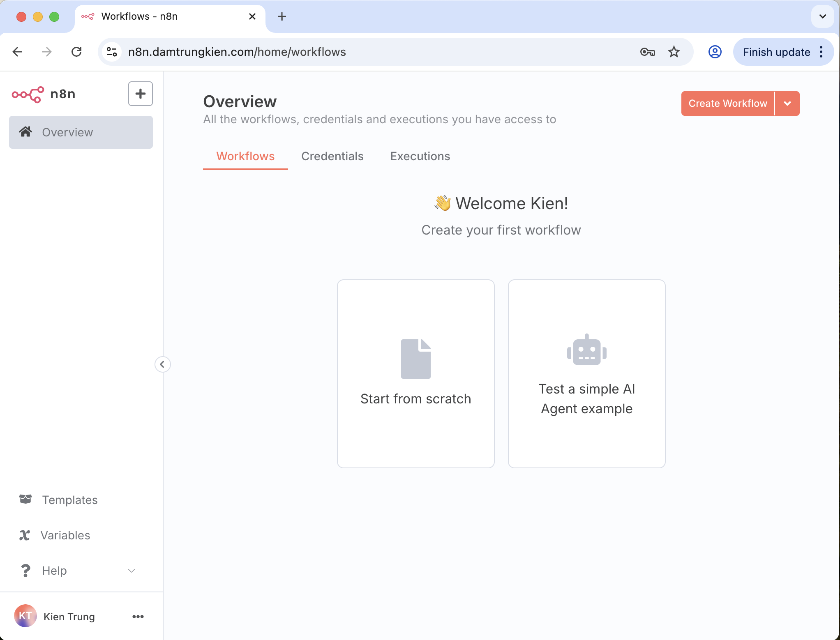Click the site information icon in address bar
The width and height of the screenshot is (840, 640).
(112, 52)
